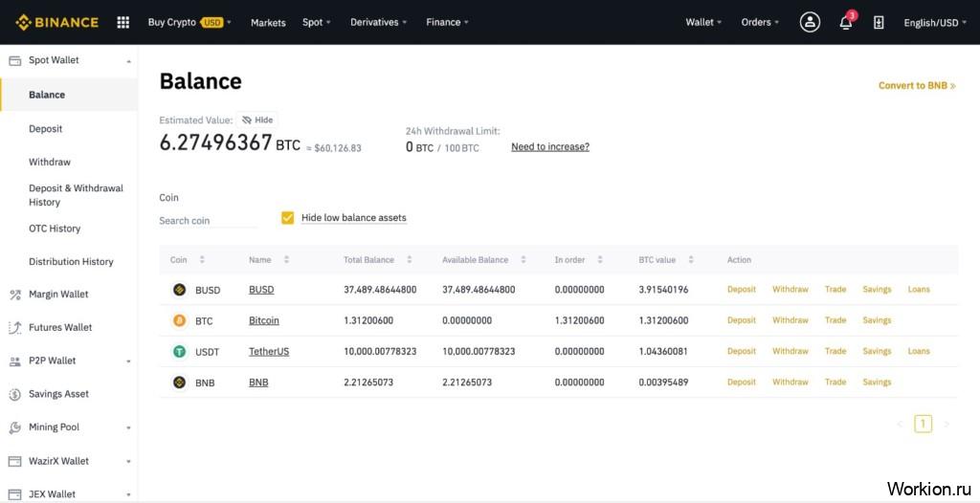Open the notifications bell icon
The height and width of the screenshot is (503, 980).
click(x=846, y=23)
